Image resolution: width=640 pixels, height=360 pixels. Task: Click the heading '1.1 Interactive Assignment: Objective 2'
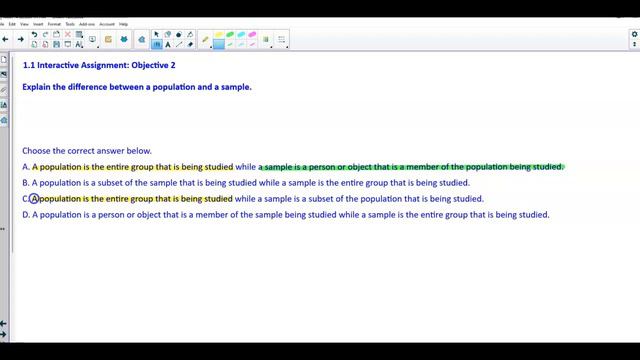click(x=99, y=65)
